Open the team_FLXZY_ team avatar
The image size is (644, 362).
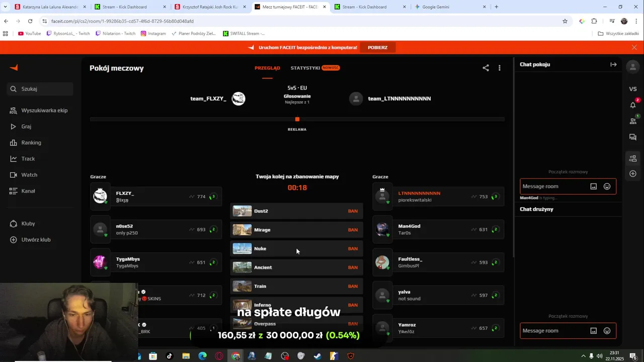tap(238, 99)
